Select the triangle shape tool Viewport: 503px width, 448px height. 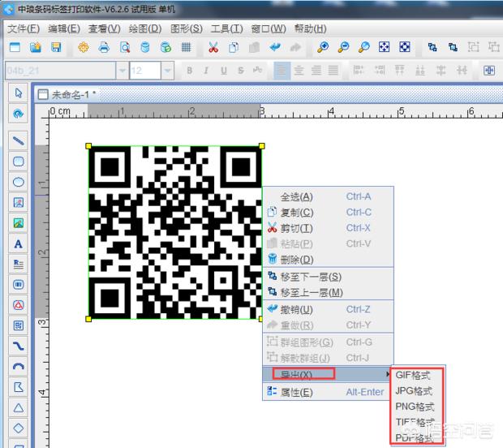point(19,407)
